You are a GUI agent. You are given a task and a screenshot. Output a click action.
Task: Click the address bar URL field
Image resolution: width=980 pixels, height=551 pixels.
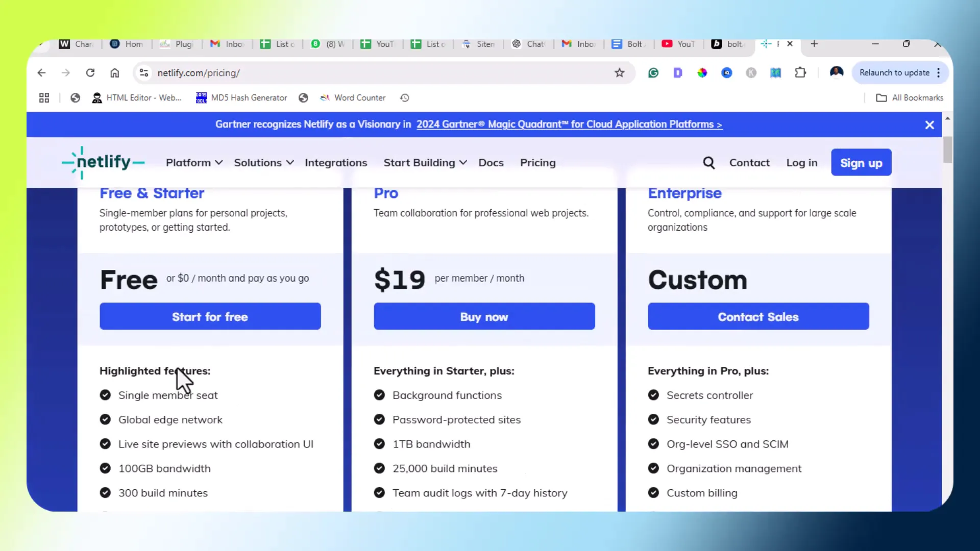click(x=383, y=73)
